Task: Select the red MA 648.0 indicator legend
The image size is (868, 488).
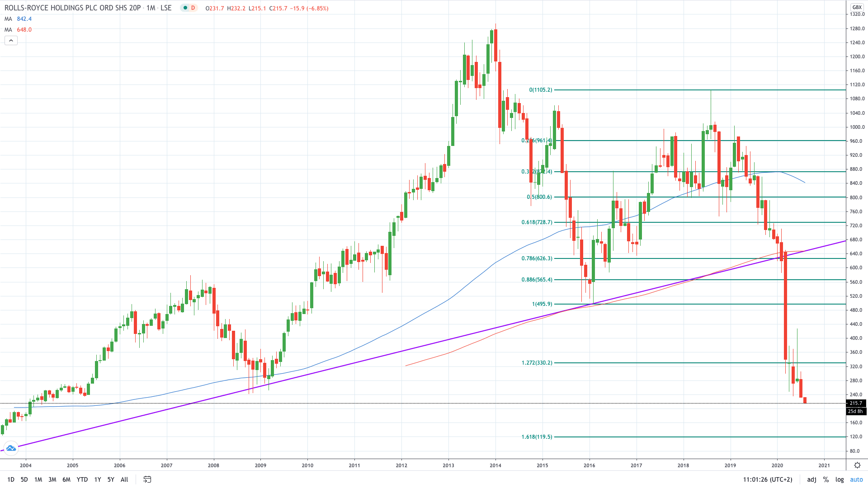Action: (18, 30)
